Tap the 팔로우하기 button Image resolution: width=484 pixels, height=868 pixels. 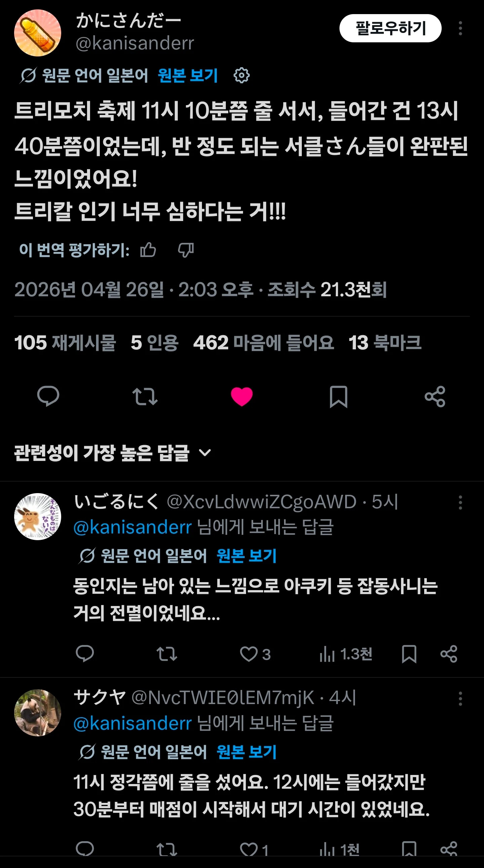coord(390,28)
